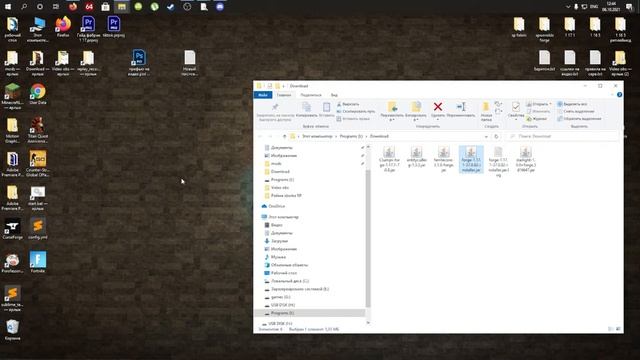Click the Explorer help question mark icon

(619, 95)
